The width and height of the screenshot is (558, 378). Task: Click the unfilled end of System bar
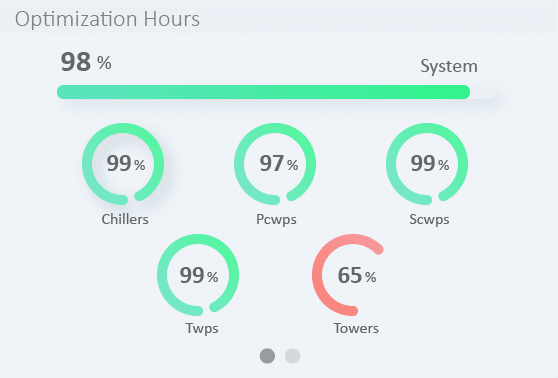[x=483, y=92]
